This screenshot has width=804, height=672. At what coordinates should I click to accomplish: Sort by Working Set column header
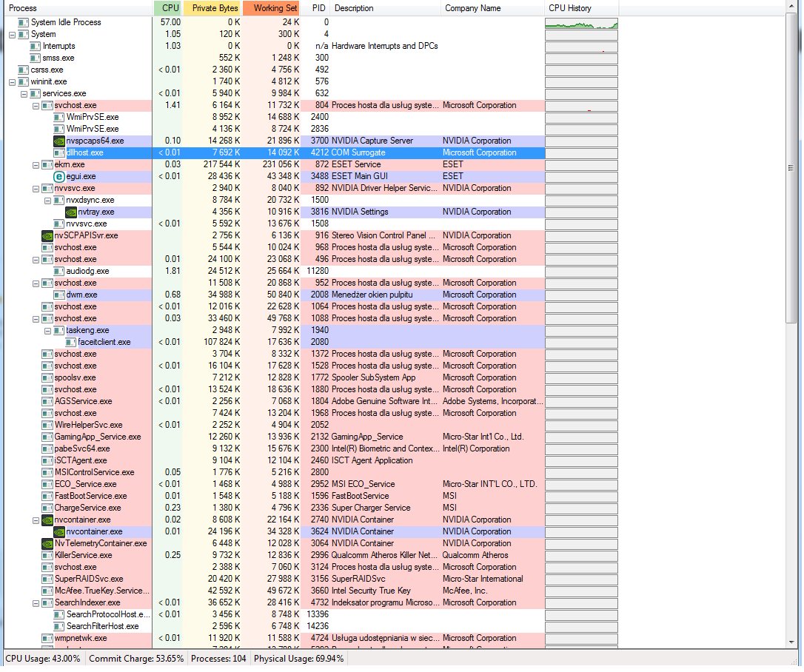click(x=272, y=8)
